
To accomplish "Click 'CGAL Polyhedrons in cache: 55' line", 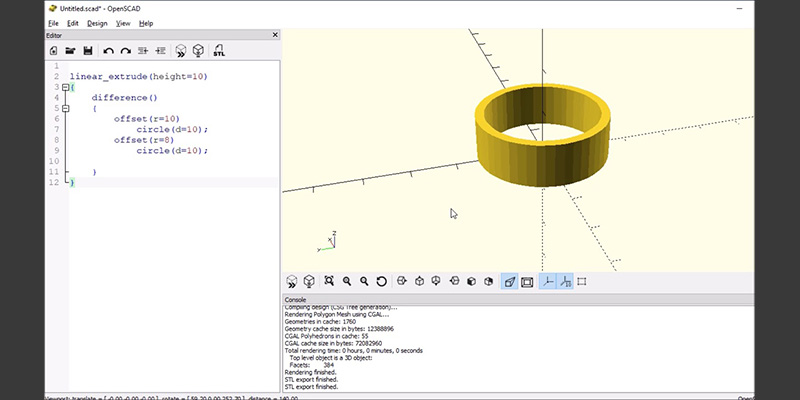I will click(327, 336).
